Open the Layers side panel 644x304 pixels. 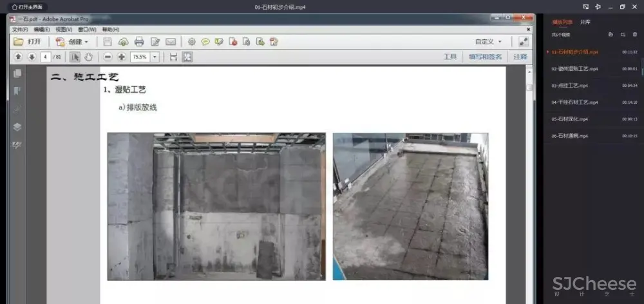click(x=17, y=126)
